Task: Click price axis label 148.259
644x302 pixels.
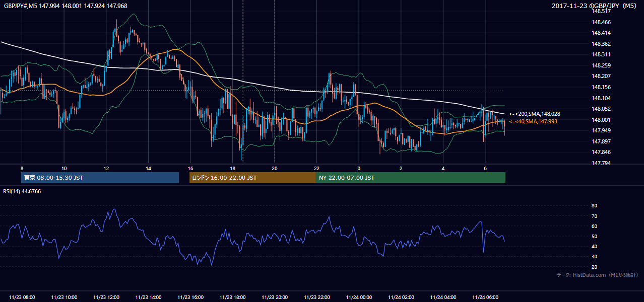Action: tap(602, 65)
